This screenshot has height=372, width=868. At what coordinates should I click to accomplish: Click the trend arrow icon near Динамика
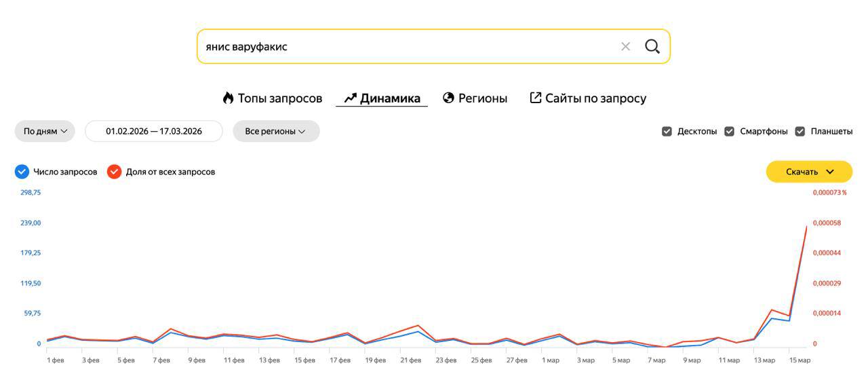[x=350, y=98]
